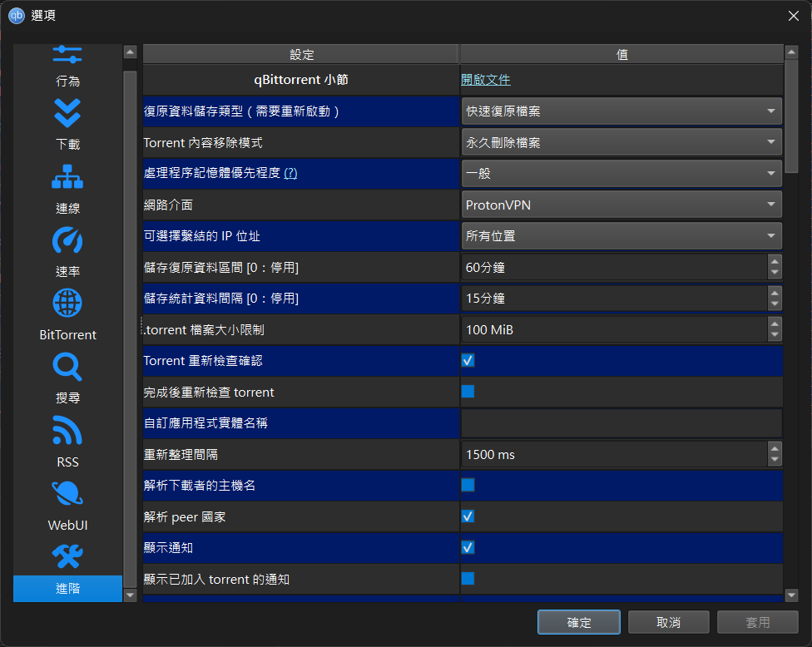812x647 pixels.
Task: Click the 100 MiB value field
Action: point(614,329)
